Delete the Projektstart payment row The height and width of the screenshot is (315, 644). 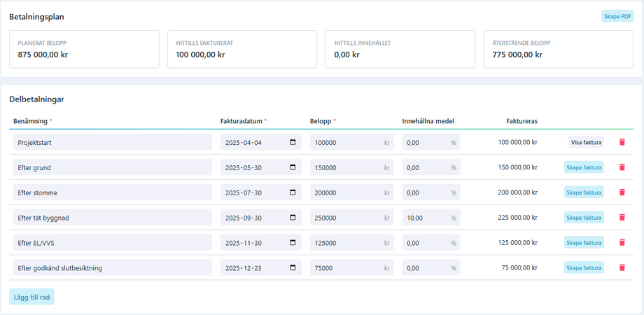coord(622,142)
